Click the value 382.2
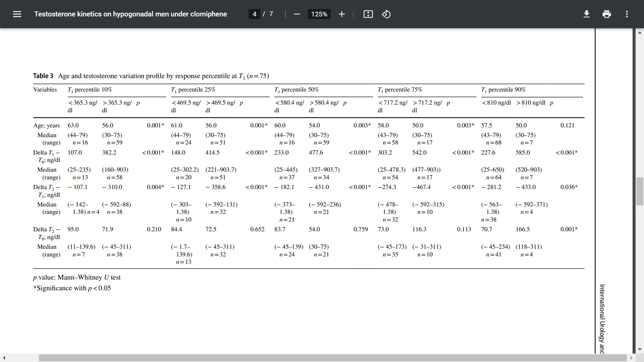This screenshot has height=362, width=644. (109, 153)
